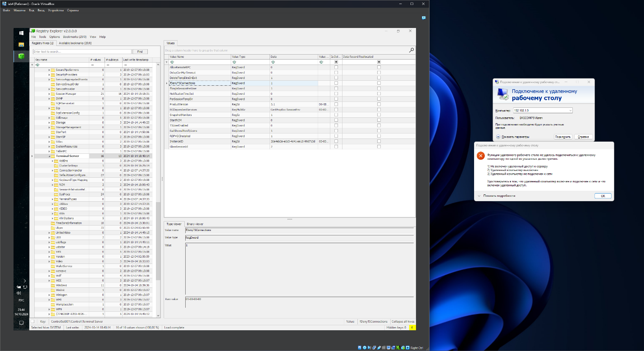644x351 pixels.
Task: Click the РУС language indicator
Action: (21, 300)
